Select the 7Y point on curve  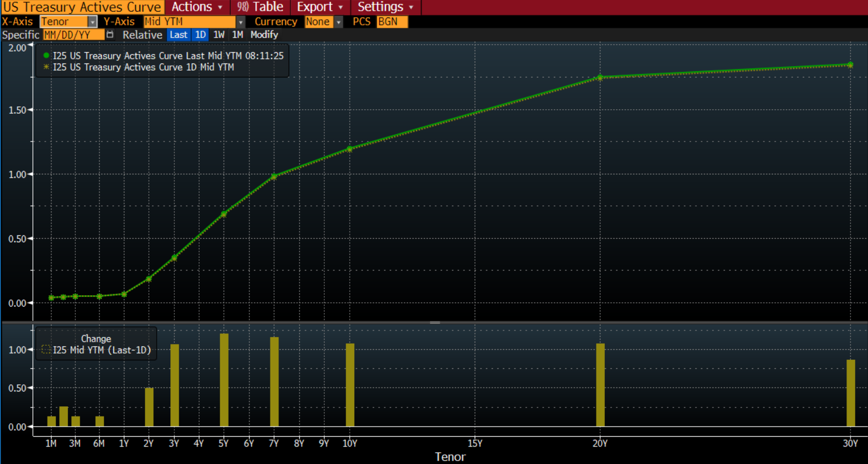point(274,177)
